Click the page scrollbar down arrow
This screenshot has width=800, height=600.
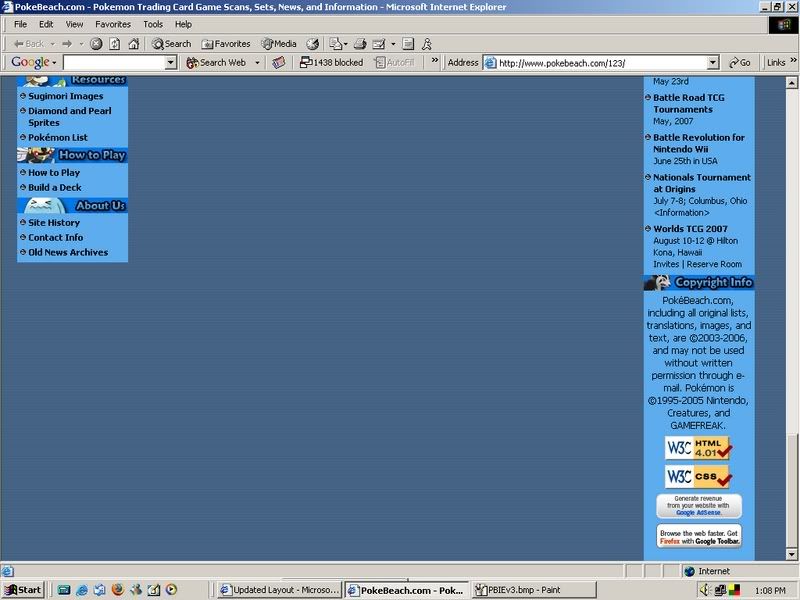(x=791, y=554)
